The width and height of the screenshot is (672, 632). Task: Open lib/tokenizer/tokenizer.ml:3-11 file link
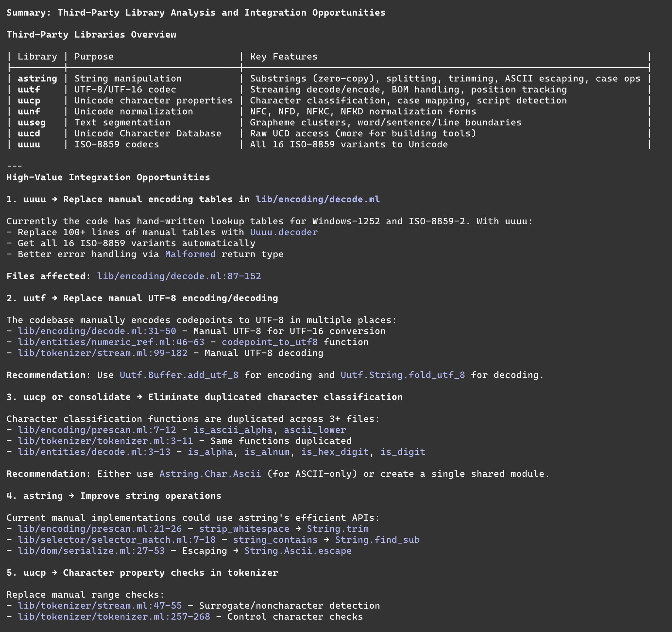[105, 441]
